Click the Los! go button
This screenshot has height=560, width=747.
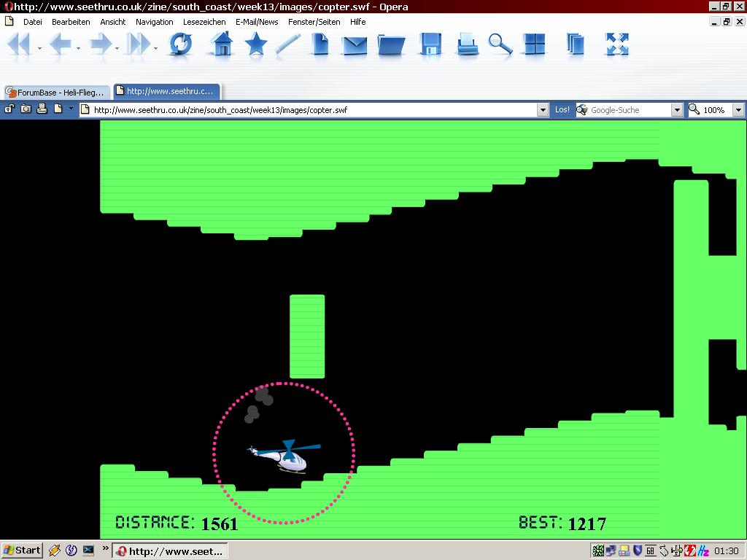point(562,109)
